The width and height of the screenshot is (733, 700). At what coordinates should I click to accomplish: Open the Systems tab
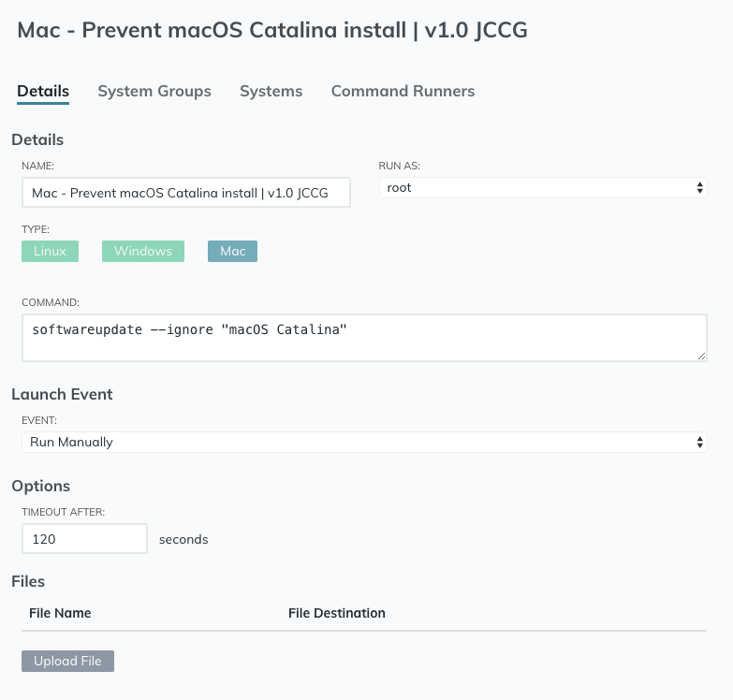(271, 91)
